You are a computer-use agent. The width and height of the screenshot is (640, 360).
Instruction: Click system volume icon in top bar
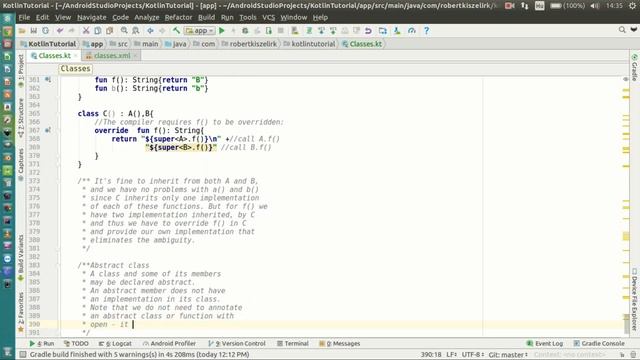coord(595,6)
